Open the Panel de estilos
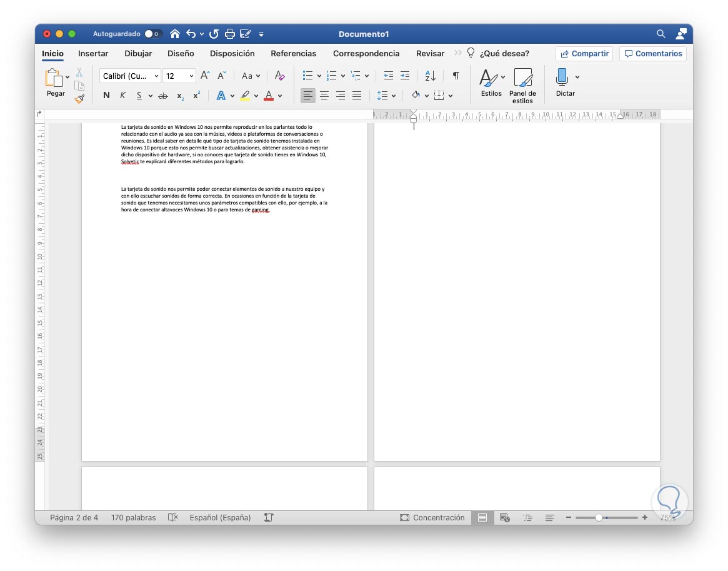 523,86
